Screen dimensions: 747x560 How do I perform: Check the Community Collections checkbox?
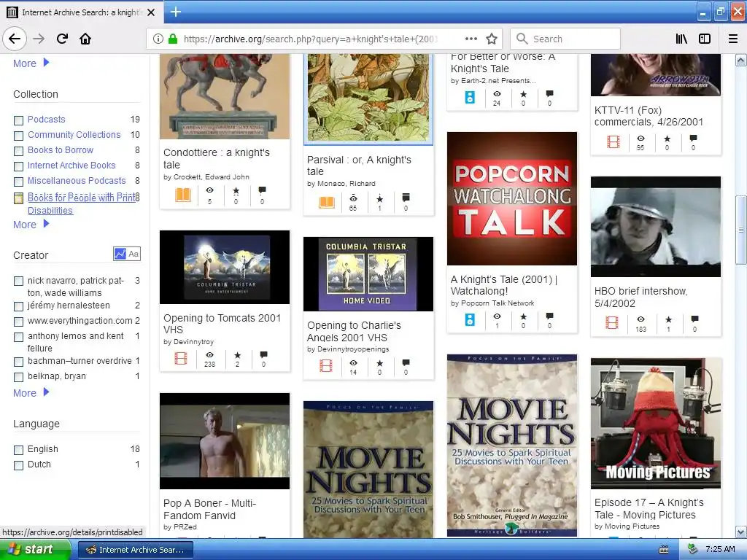pos(18,136)
